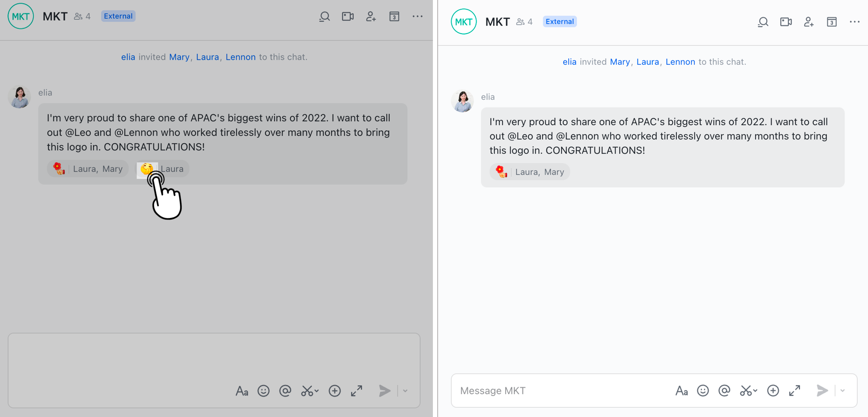868x417 pixels.
Task: Toggle the flower reaction from Laura and Mary
Action: click(87, 168)
